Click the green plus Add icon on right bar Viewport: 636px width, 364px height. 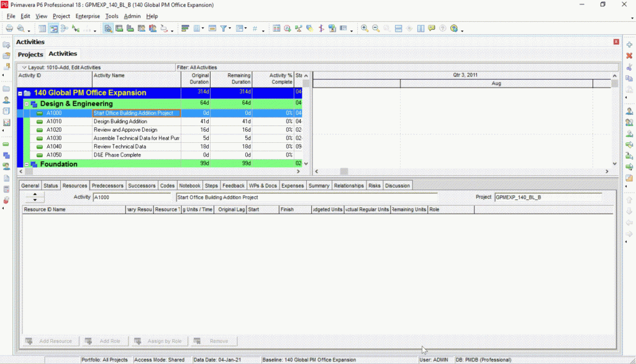tap(629, 45)
